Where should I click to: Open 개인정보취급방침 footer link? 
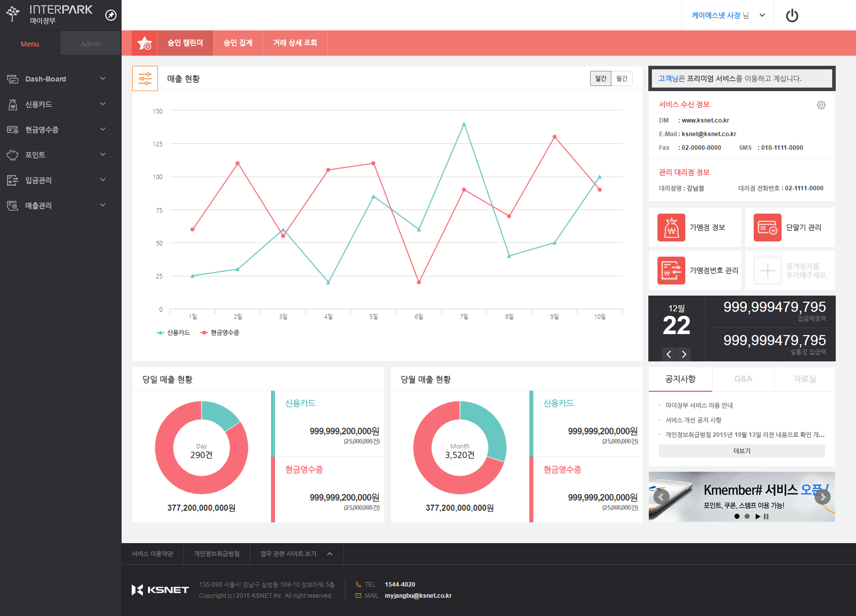[217, 554]
